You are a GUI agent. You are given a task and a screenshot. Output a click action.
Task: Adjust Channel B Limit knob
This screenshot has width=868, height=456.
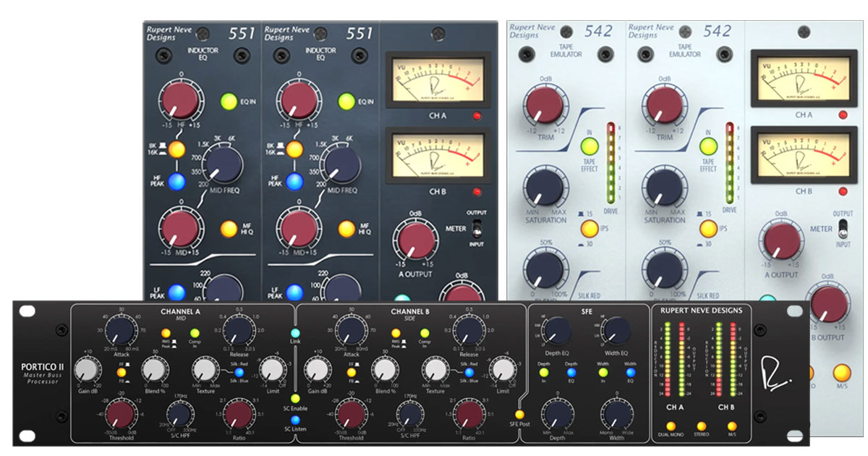click(502, 371)
